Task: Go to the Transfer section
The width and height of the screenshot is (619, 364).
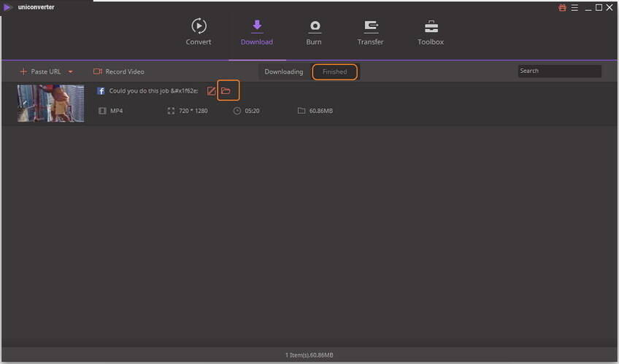Action: 370,32
